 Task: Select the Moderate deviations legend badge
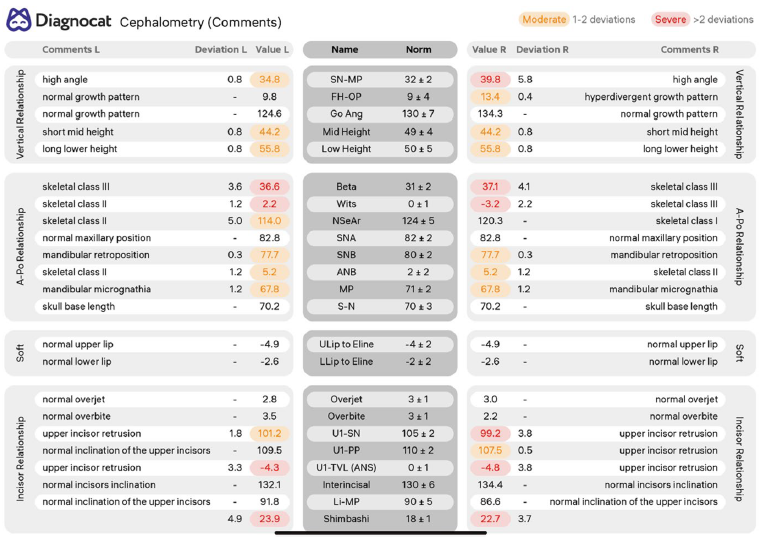point(544,20)
